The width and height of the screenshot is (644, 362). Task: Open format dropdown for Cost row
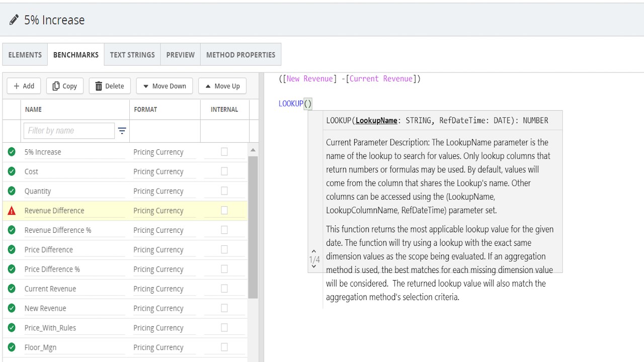click(x=165, y=171)
